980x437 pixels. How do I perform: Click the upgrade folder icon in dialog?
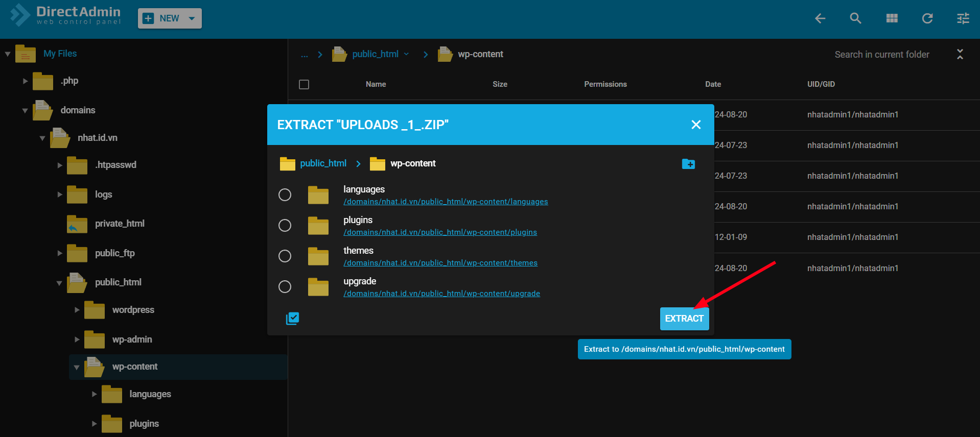click(x=318, y=287)
